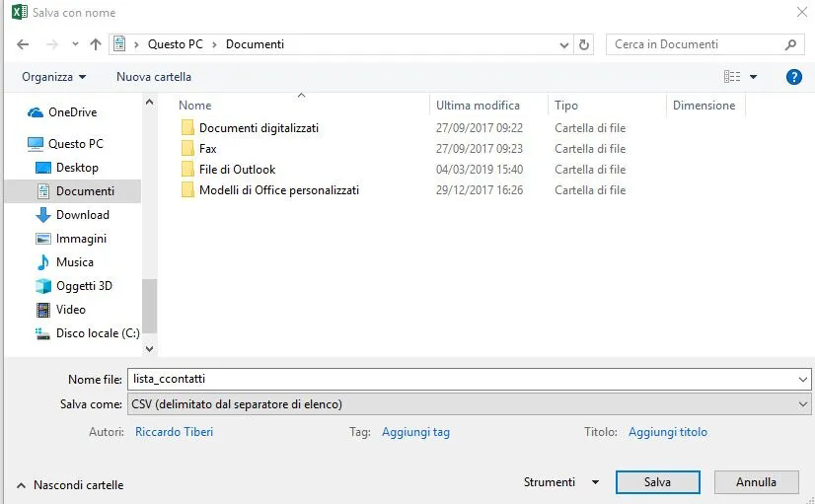Open Immagini in the navigation pane
815x504 pixels.
(81, 239)
